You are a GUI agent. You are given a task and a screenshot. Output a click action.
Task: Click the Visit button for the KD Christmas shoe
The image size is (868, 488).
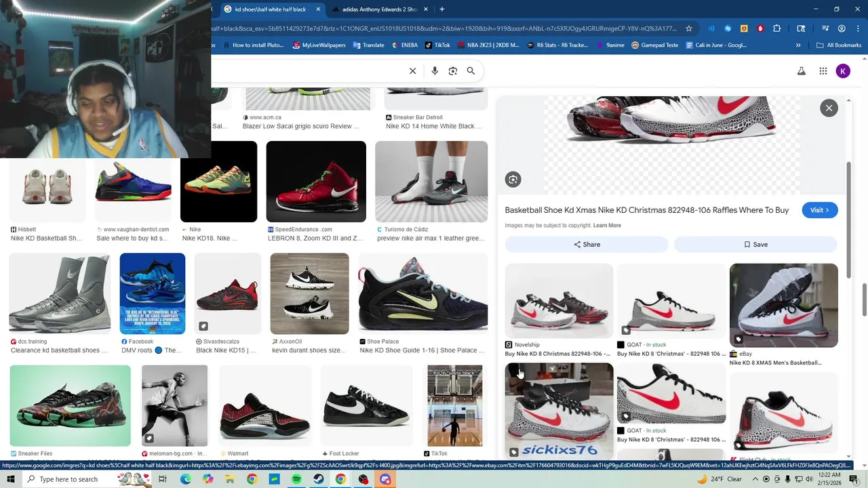[x=820, y=210]
